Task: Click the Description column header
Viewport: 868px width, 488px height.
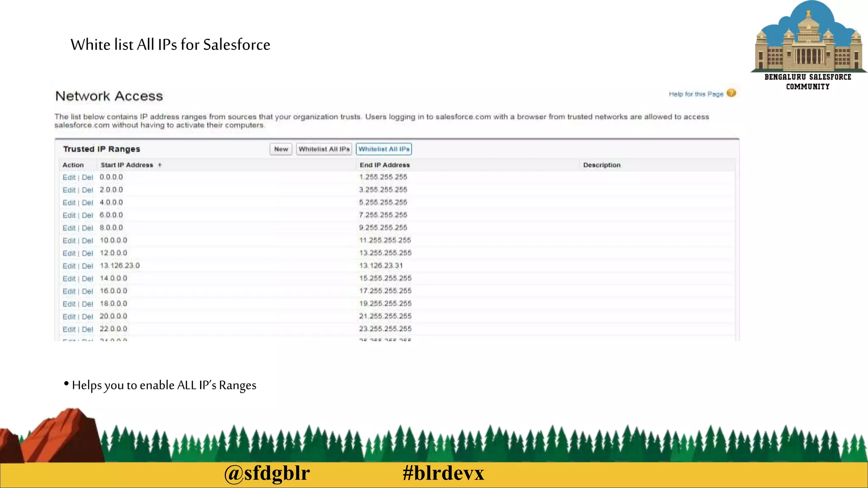Action: [602, 165]
